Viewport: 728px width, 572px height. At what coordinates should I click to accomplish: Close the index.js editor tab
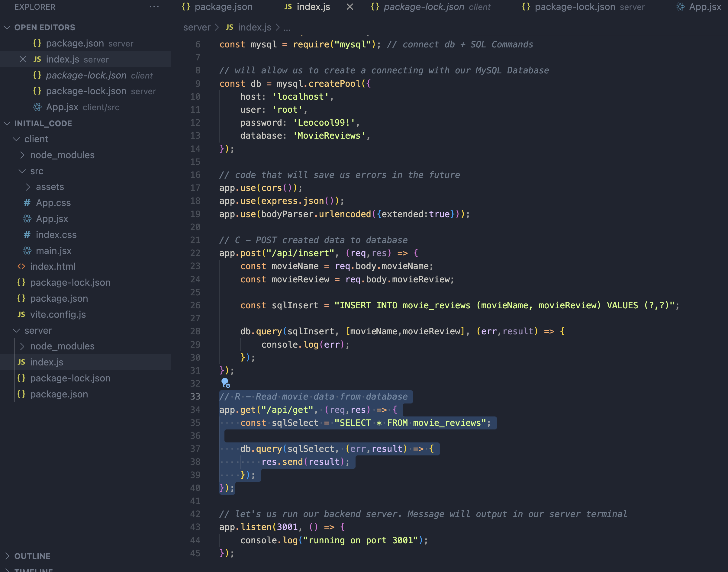click(x=350, y=7)
